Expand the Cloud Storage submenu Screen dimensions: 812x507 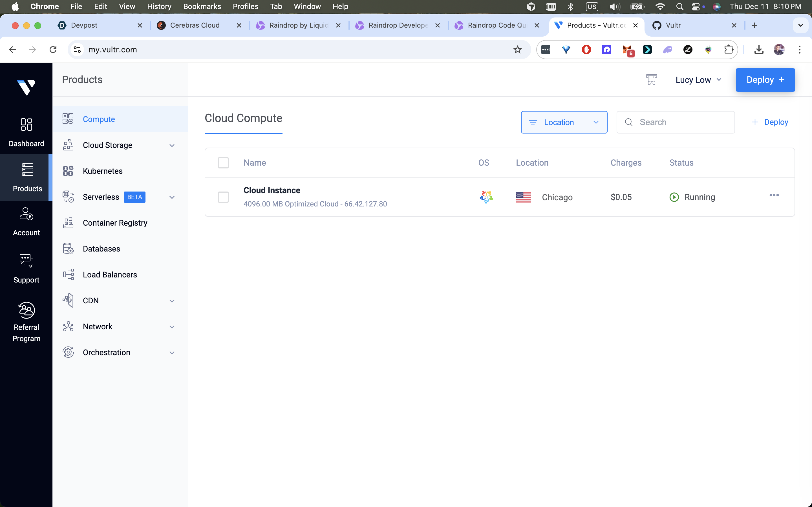pyautogui.click(x=172, y=146)
